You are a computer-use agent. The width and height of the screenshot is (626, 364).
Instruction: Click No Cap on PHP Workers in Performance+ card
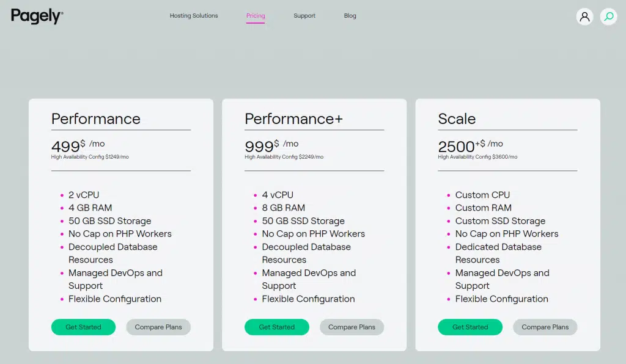(314, 234)
